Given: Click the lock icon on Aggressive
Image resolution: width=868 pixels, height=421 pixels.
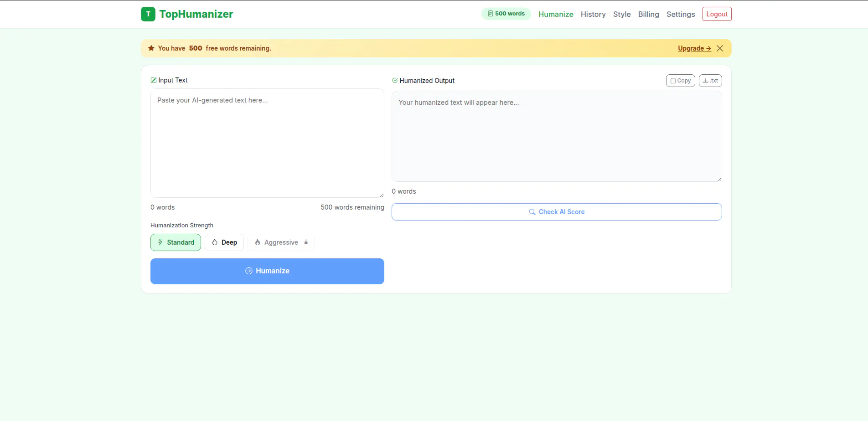Looking at the screenshot, I should tap(306, 242).
